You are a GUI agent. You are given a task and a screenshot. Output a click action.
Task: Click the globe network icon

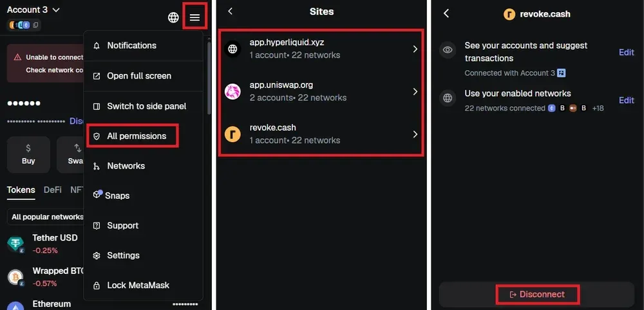coord(173,17)
